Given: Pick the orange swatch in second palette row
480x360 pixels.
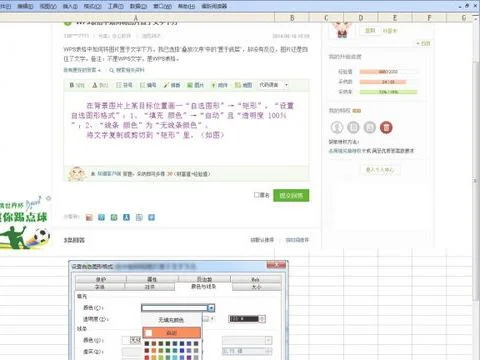Looking at the screenshot, I should pos(154,350).
